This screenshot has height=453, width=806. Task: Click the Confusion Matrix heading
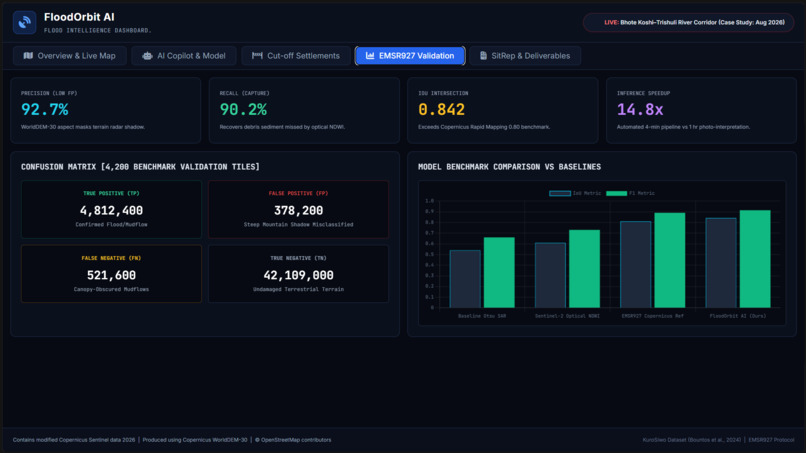click(x=140, y=167)
